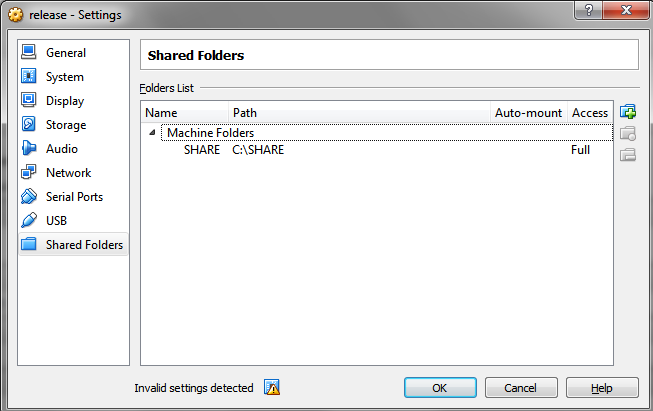Select the Audio settings category
The image size is (653, 411).
[x=62, y=149]
